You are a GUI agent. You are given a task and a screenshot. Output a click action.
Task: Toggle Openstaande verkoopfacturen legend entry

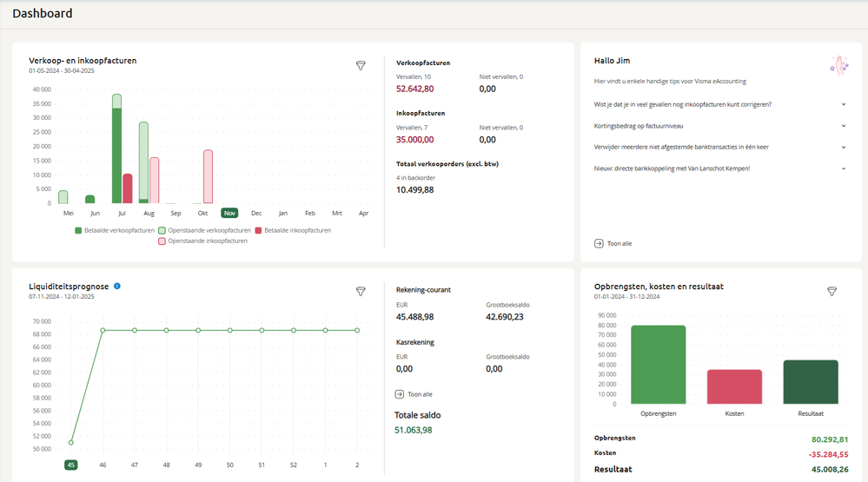204,230
